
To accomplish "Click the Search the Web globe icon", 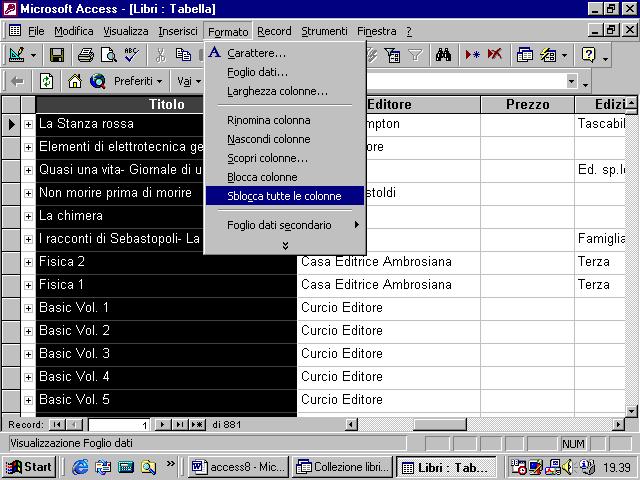I will tap(98, 81).
